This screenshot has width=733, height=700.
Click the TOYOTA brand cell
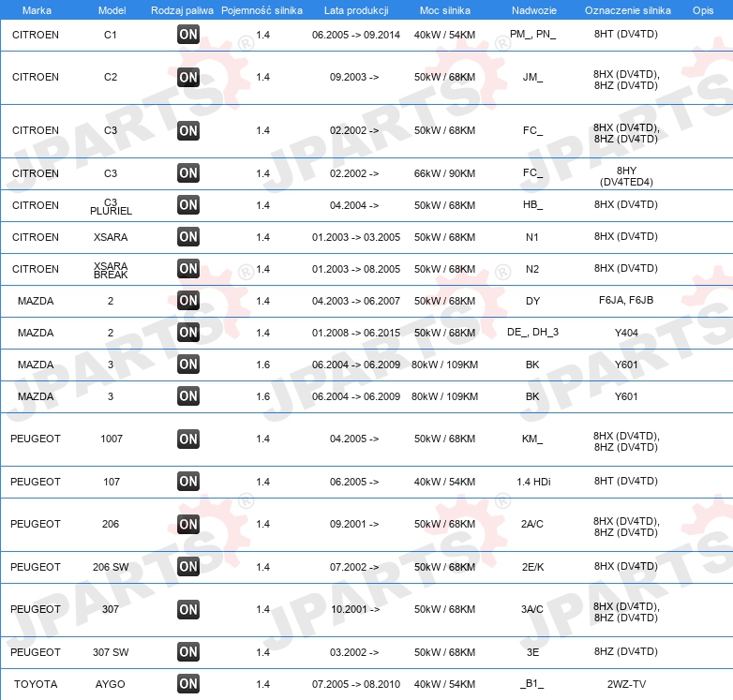coord(36,684)
